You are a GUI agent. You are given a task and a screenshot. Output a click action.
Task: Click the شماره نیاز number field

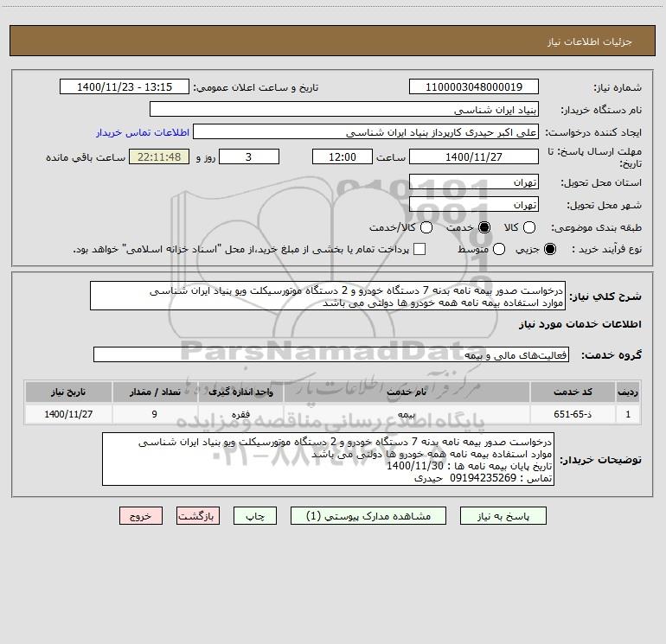point(474,87)
